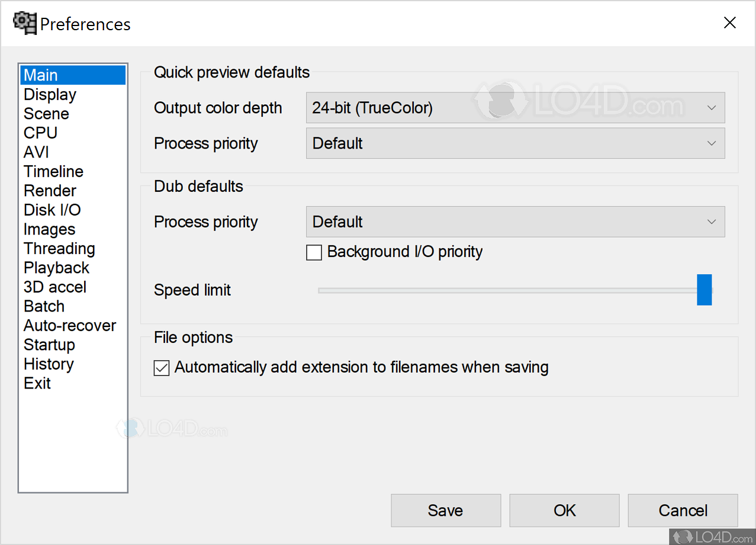The height and width of the screenshot is (545, 756).
Task: Open Dub defaults Process priority dropdown
Action: (515, 222)
